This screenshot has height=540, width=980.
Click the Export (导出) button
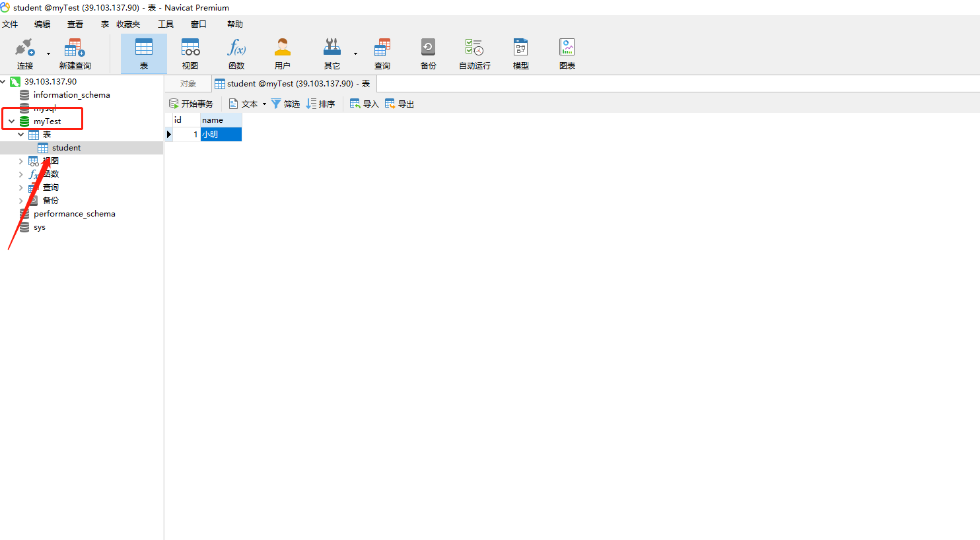tap(400, 104)
